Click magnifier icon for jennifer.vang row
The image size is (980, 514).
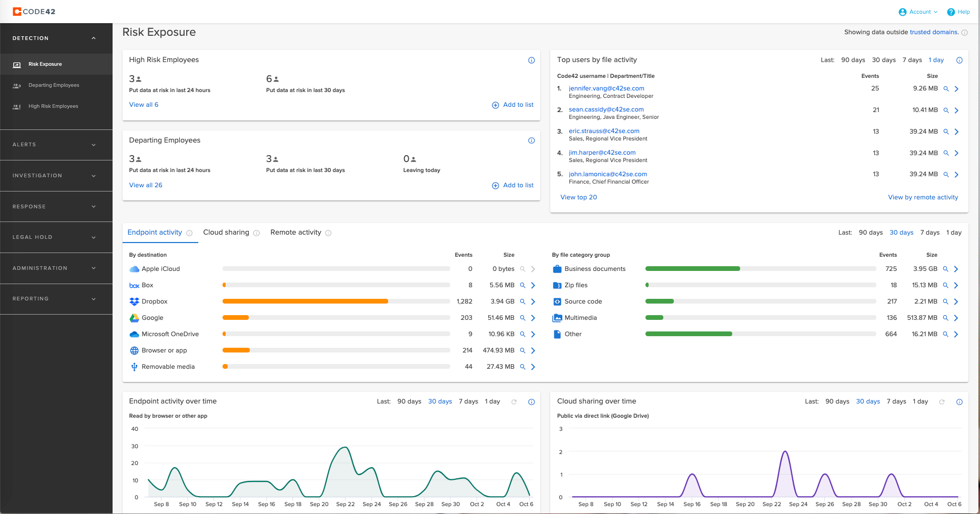tap(946, 89)
